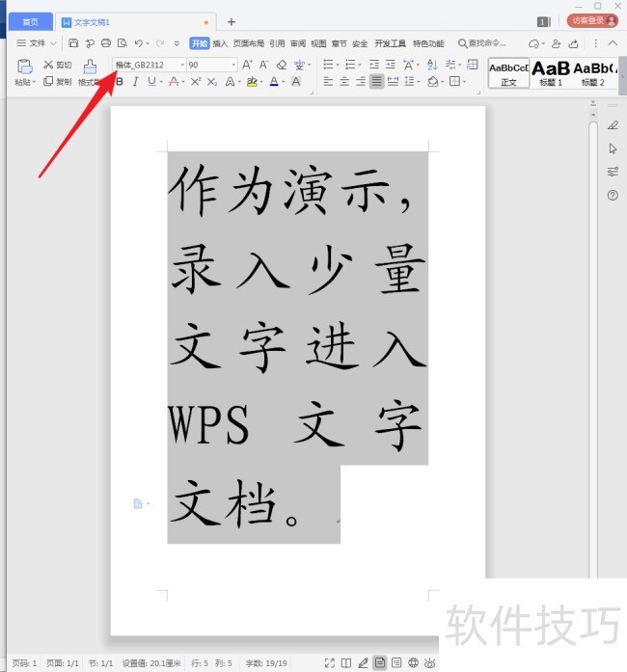Click the 访客登录 login button
Viewport: 627px width, 672px height.
click(592, 20)
